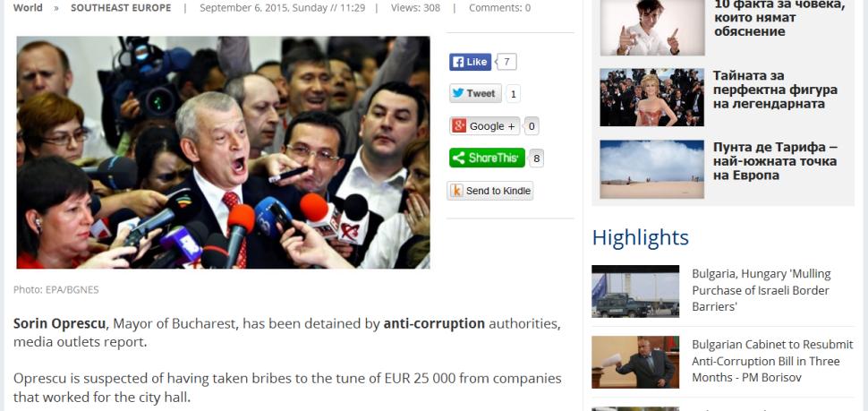Click the main article photo of Oprescu
The height and width of the screenshot is (411, 868).
pos(223,152)
